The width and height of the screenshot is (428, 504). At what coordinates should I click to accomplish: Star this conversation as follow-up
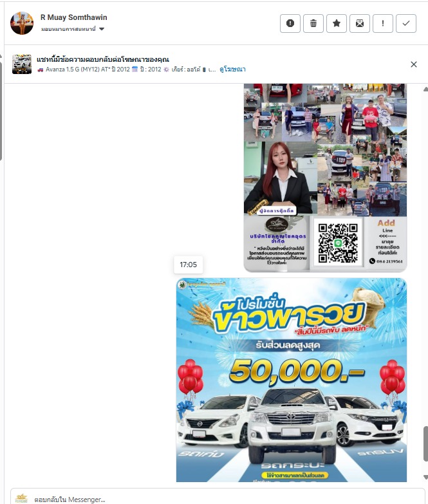337,23
